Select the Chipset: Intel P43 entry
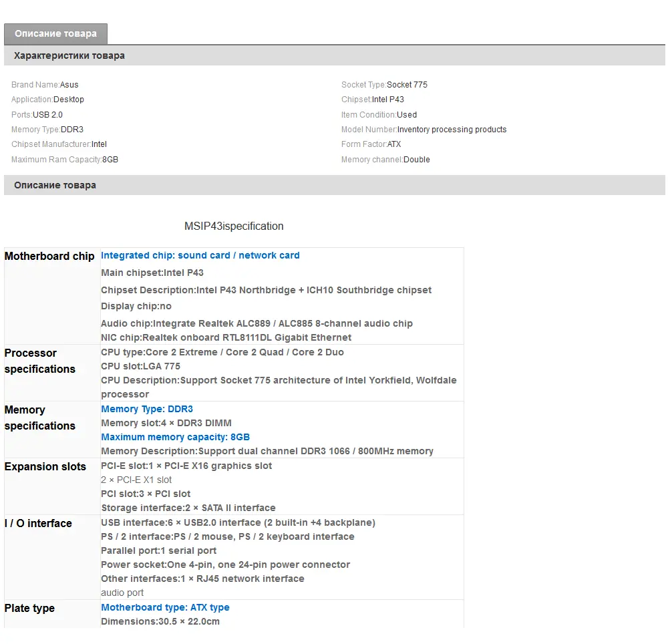The width and height of the screenshot is (668, 644). (x=373, y=100)
